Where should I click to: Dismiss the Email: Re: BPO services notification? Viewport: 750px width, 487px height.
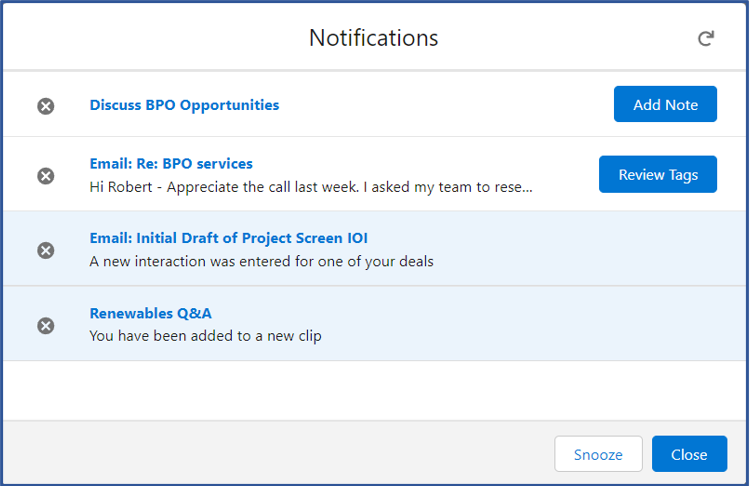(46, 176)
